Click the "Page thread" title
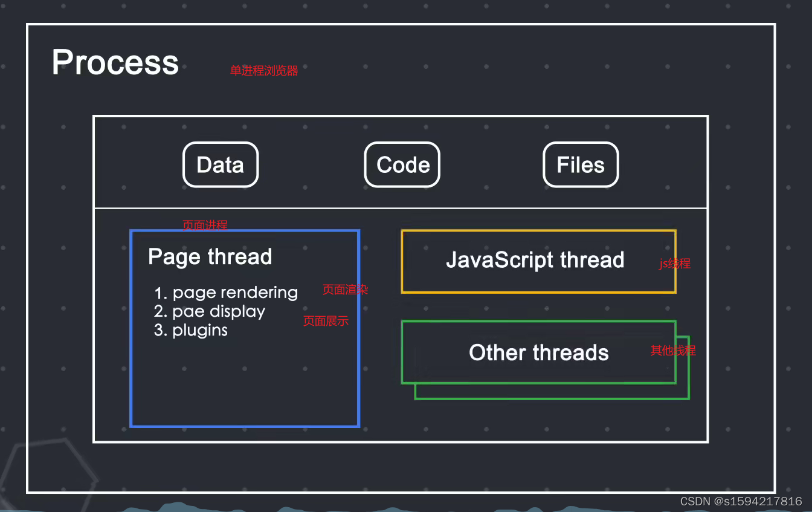This screenshot has height=512, width=812. click(210, 257)
